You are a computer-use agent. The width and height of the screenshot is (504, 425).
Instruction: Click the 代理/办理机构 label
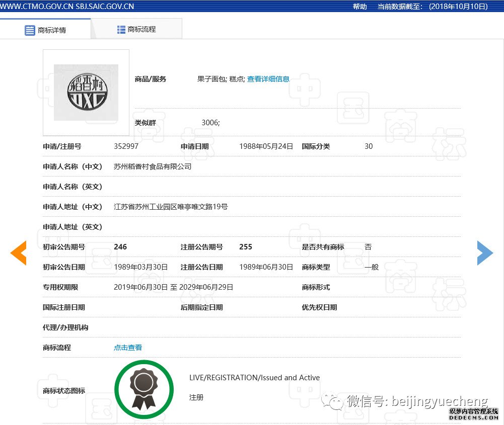(x=65, y=327)
